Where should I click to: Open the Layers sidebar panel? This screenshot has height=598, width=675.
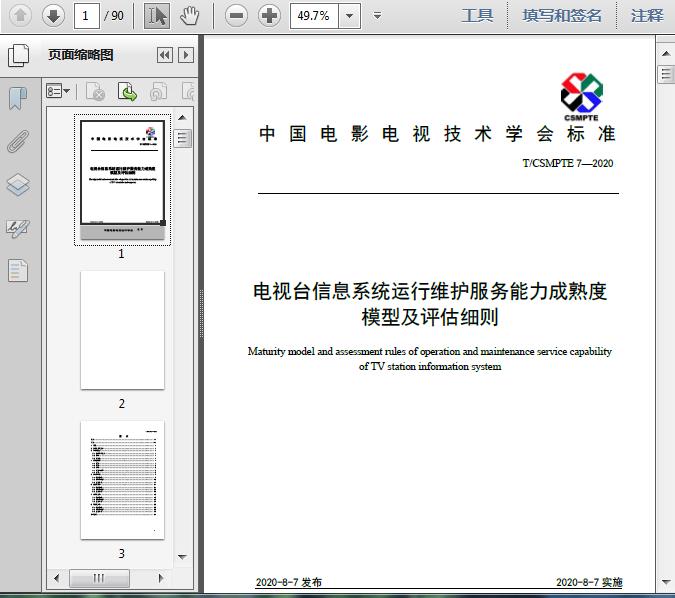(x=18, y=185)
